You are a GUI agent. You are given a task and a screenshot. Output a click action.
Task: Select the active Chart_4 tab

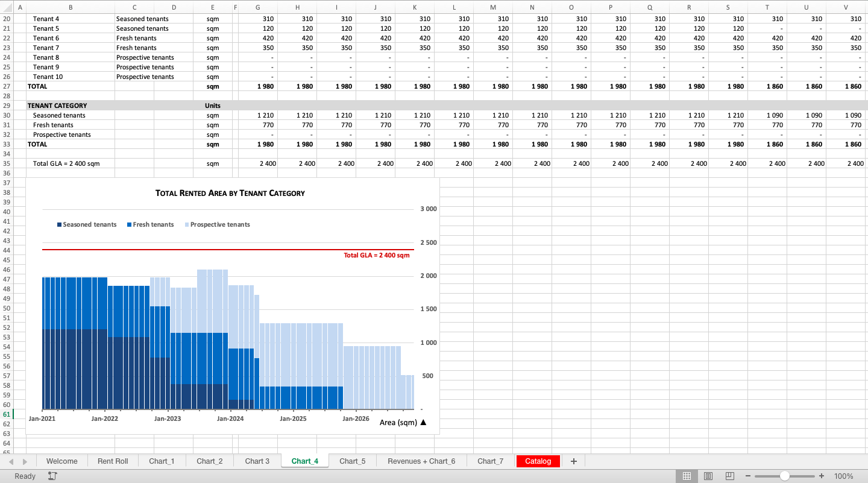(305, 461)
